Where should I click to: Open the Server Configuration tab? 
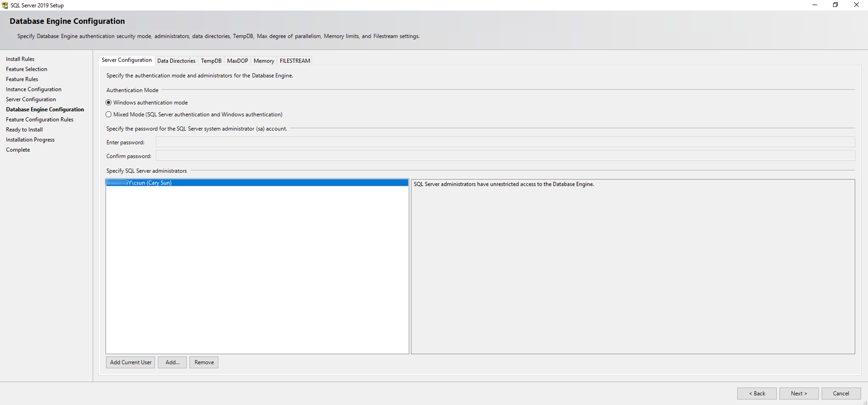[127, 60]
